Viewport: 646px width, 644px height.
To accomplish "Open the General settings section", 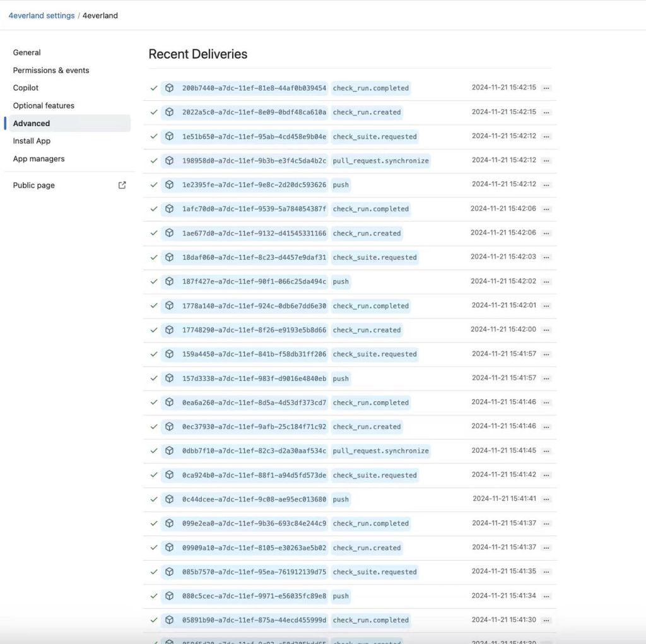I will [26, 52].
